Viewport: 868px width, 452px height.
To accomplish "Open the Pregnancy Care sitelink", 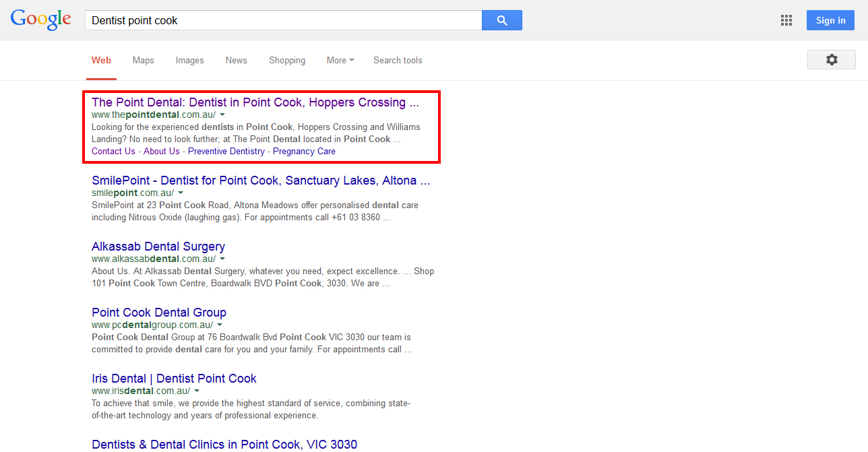I will pos(304,151).
